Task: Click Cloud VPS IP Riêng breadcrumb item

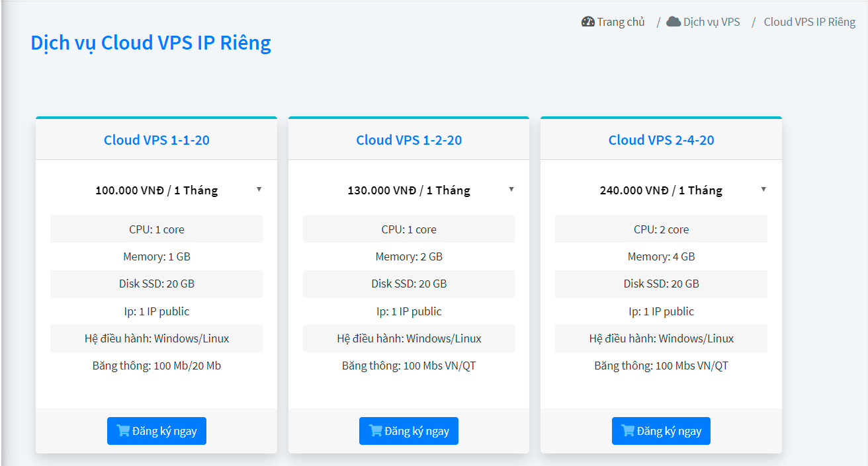Action: point(809,22)
